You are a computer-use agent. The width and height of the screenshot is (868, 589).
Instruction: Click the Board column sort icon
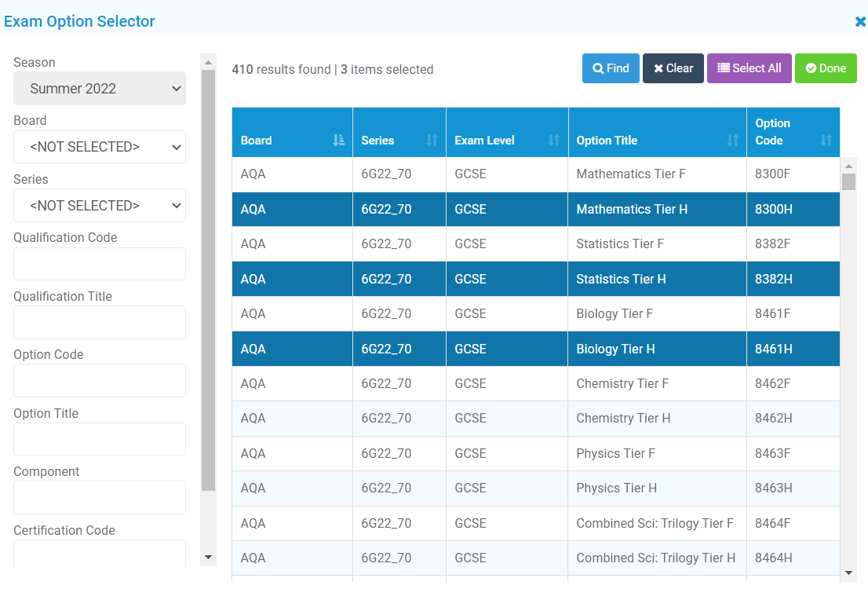click(338, 141)
